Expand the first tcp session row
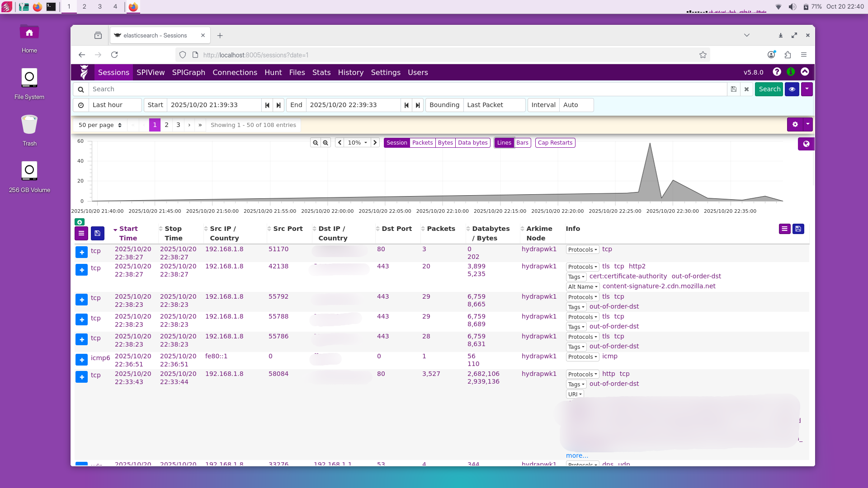This screenshot has height=488, width=868. 81,253
